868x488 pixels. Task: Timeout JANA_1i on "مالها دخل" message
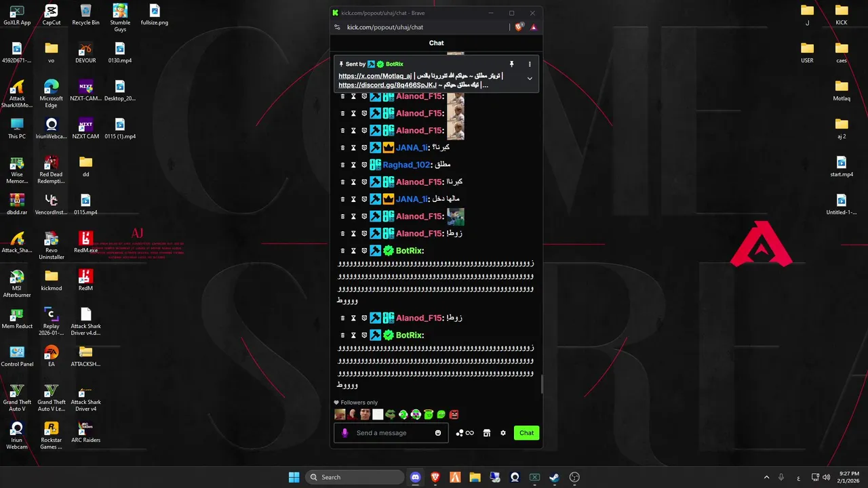pos(353,199)
